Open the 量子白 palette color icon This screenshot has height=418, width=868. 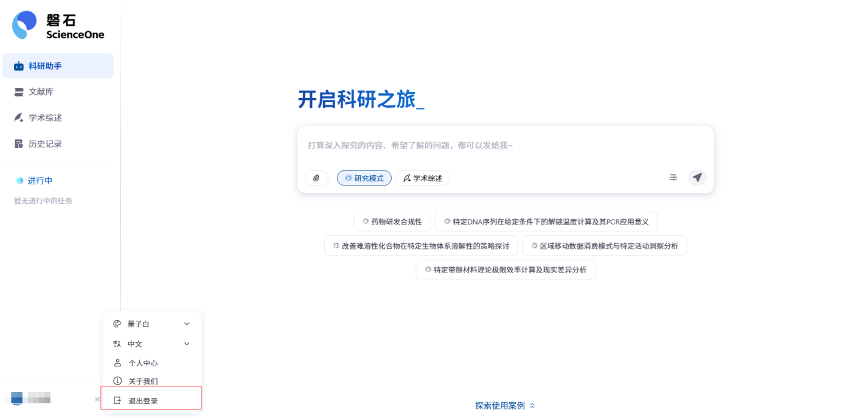(x=116, y=323)
